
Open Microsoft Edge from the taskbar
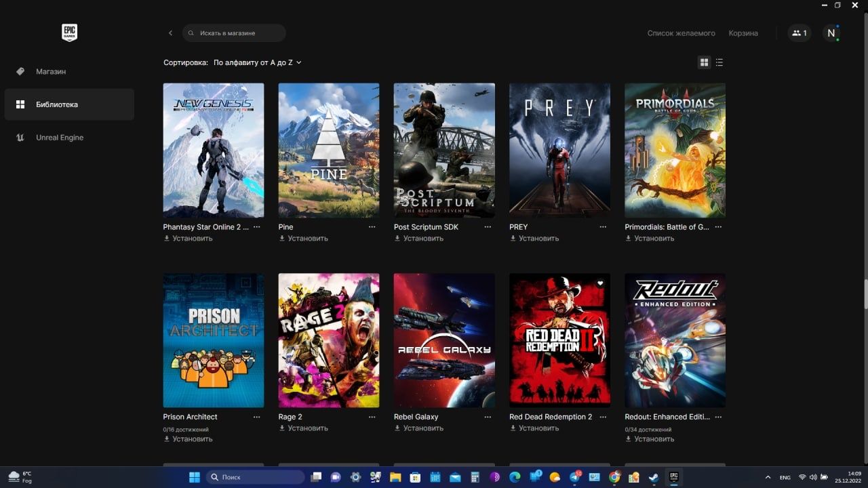point(515,477)
